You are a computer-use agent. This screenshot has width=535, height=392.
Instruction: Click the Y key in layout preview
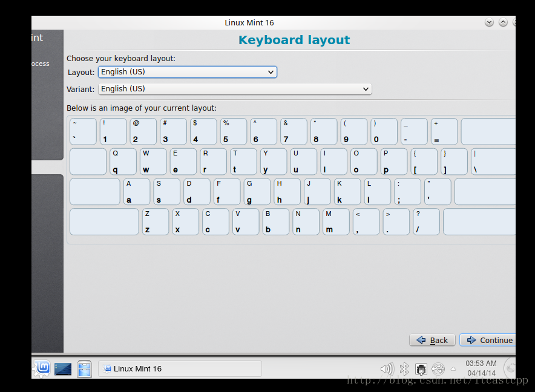click(x=274, y=162)
